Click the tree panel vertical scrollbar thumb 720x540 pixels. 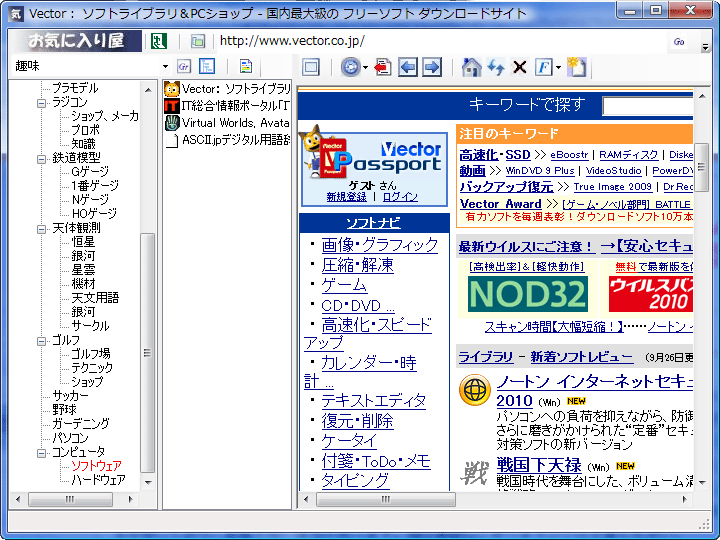coord(147,353)
